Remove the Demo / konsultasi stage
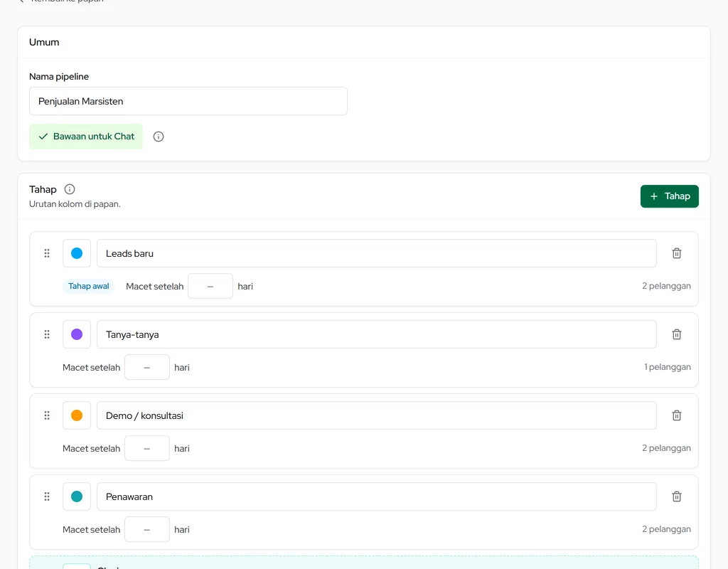The image size is (728, 569). pos(677,415)
